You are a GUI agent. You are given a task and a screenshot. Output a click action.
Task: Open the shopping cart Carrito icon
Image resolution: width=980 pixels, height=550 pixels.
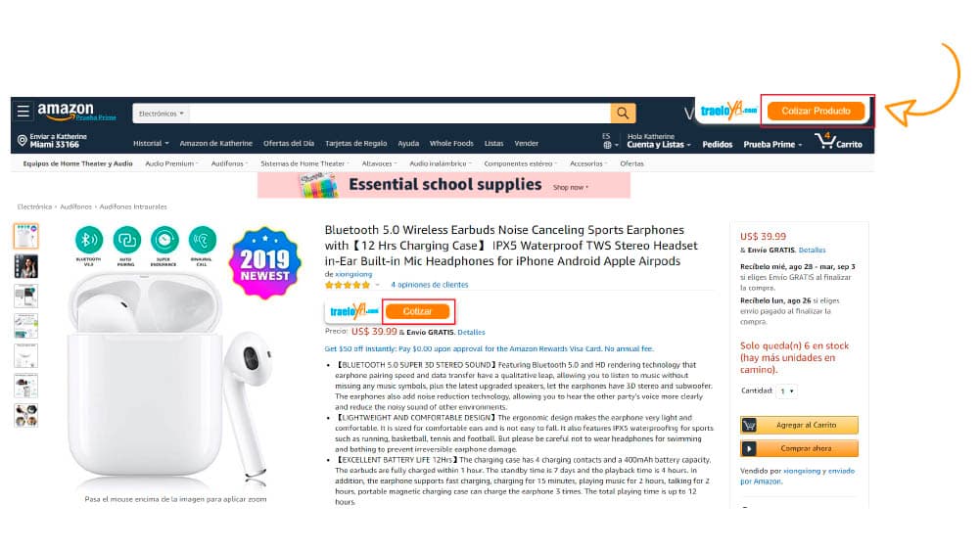(839, 141)
